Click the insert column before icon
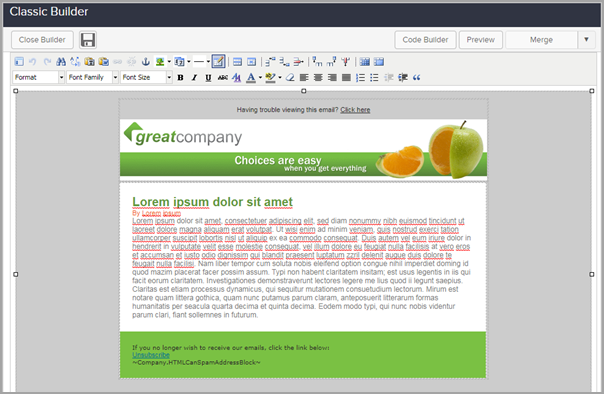This screenshot has width=604, height=394. [x=317, y=62]
